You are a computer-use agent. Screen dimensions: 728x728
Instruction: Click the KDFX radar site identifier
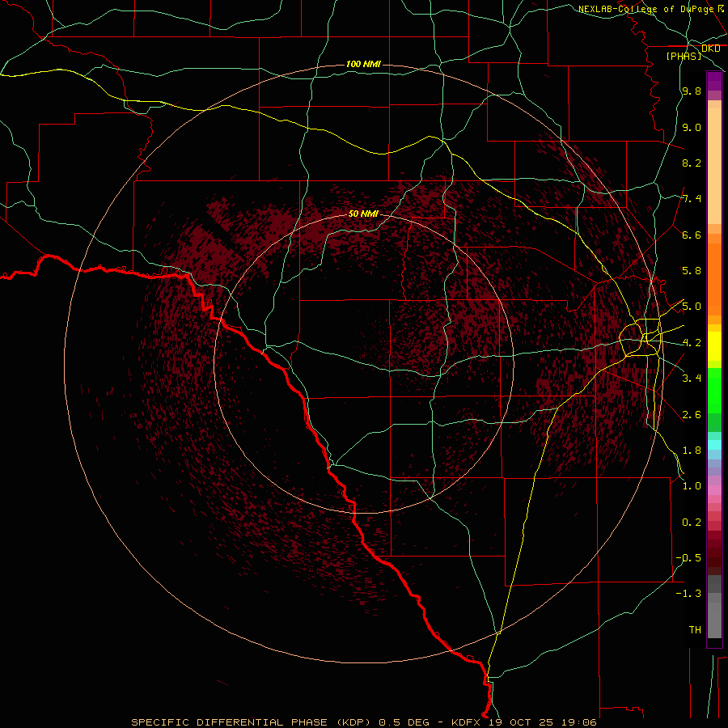click(x=468, y=722)
